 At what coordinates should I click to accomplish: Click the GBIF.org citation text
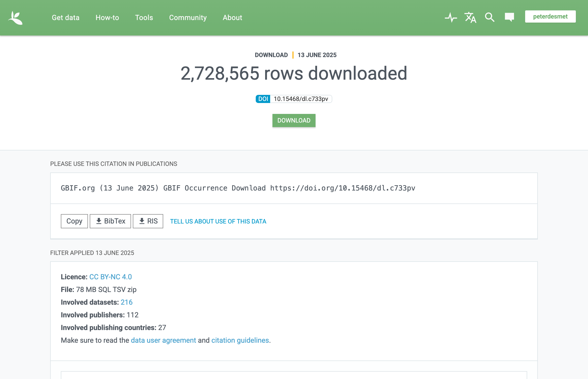coord(238,188)
